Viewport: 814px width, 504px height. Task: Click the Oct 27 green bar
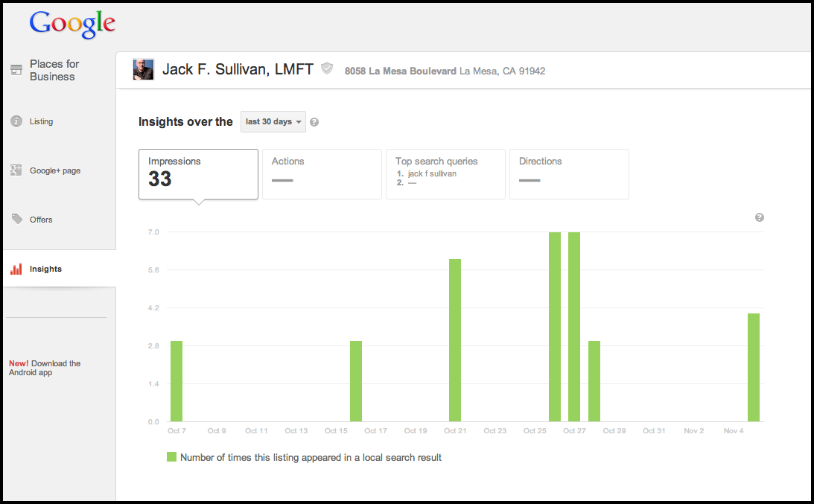point(574,327)
